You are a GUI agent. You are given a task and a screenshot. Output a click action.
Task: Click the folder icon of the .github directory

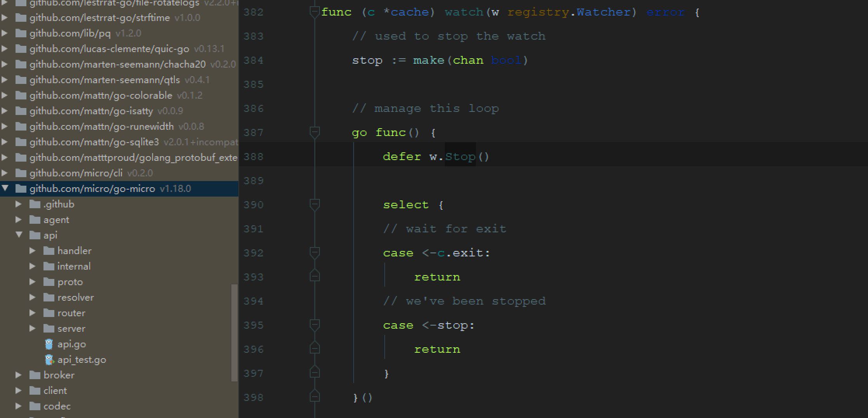coord(35,204)
